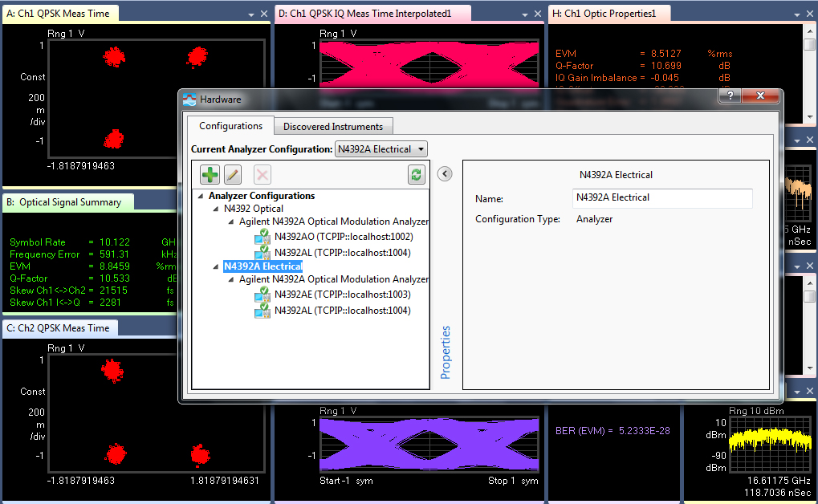The image size is (818, 504).
Task: Select the C: Ch2 QPSK Meas Time tab
Action: click(x=60, y=327)
